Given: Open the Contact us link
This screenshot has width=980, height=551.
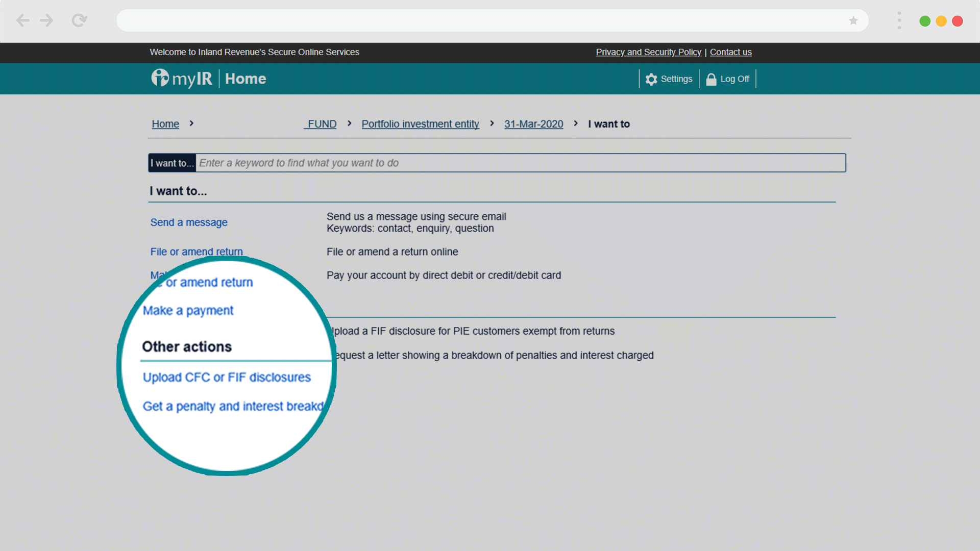Looking at the screenshot, I should [730, 52].
